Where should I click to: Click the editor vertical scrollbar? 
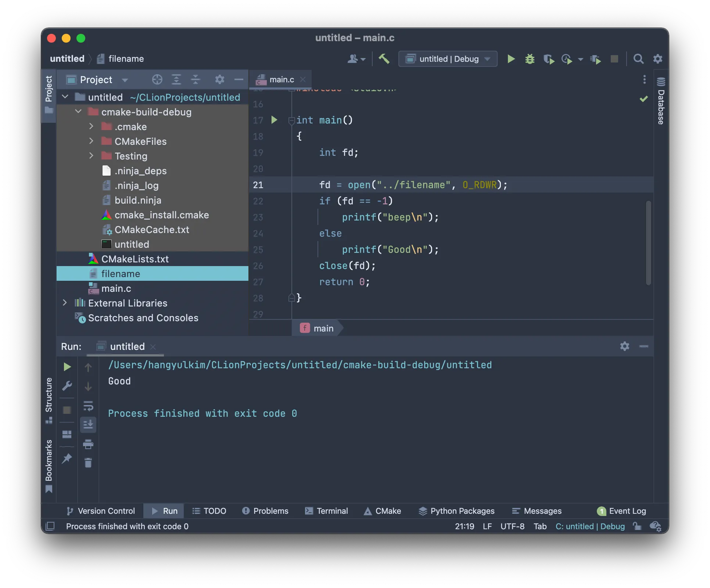pyautogui.click(x=648, y=243)
